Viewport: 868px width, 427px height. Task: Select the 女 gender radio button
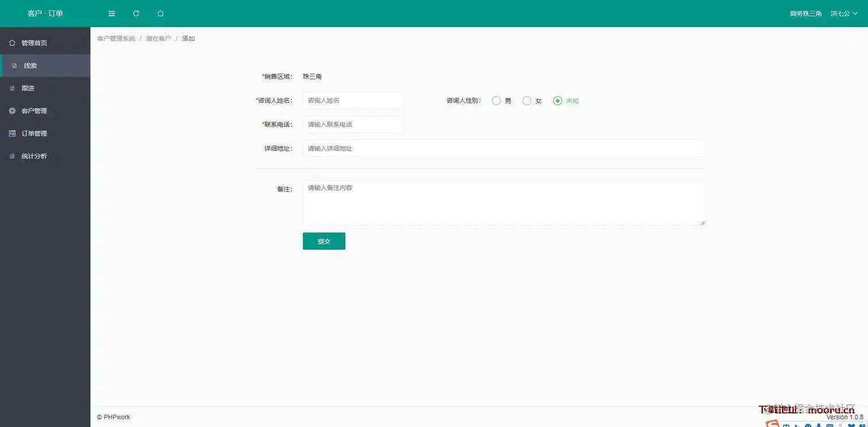pos(526,101)
